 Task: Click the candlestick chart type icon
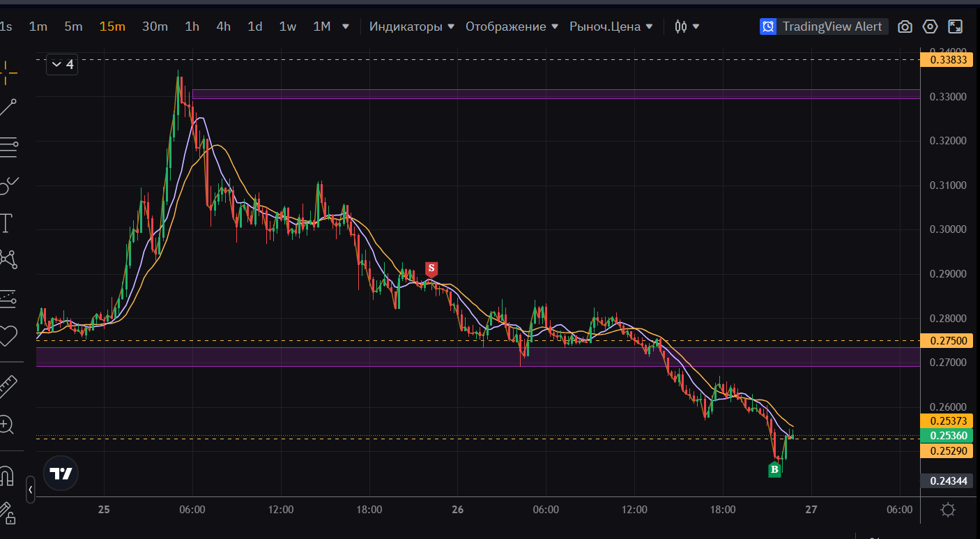[681, 26]
